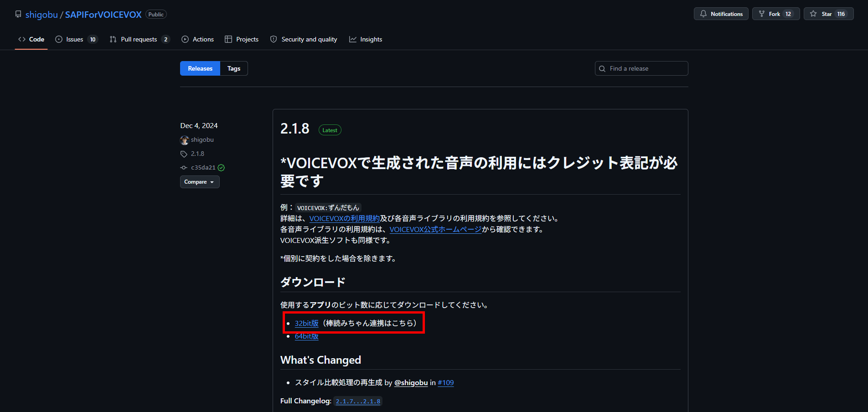
Task: Click the Pull requests count badge 2
Action: click(166, 39)
